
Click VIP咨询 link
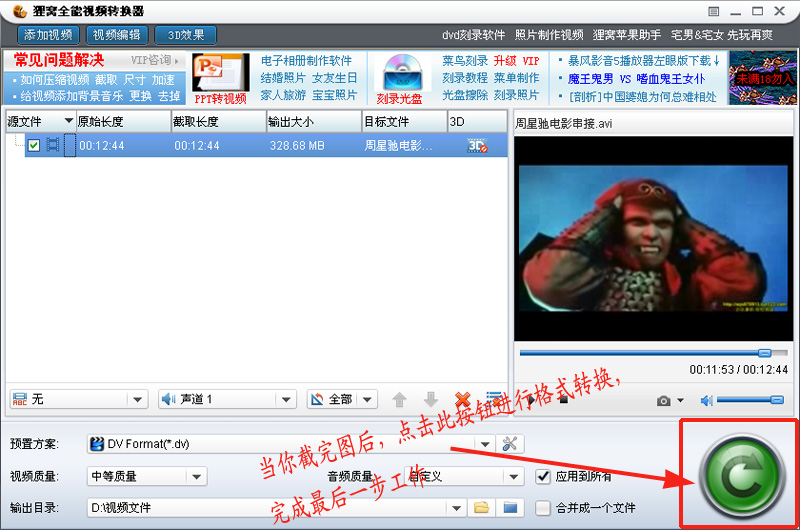(x=154, y=60)
